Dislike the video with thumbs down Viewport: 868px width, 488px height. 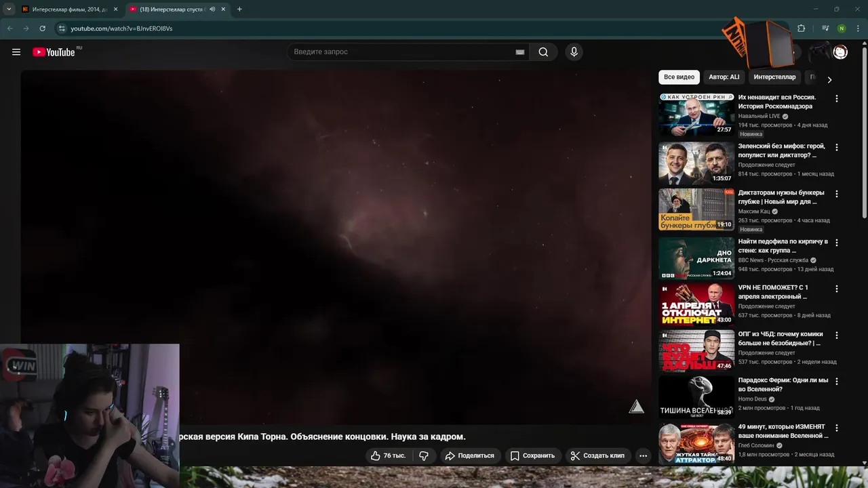424,455
